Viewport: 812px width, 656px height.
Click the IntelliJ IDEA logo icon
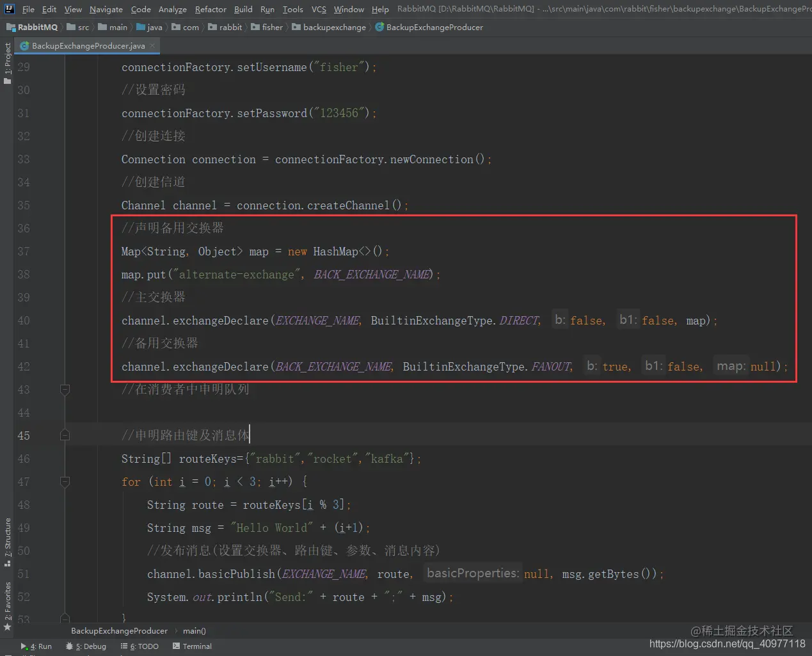[9, 9]
